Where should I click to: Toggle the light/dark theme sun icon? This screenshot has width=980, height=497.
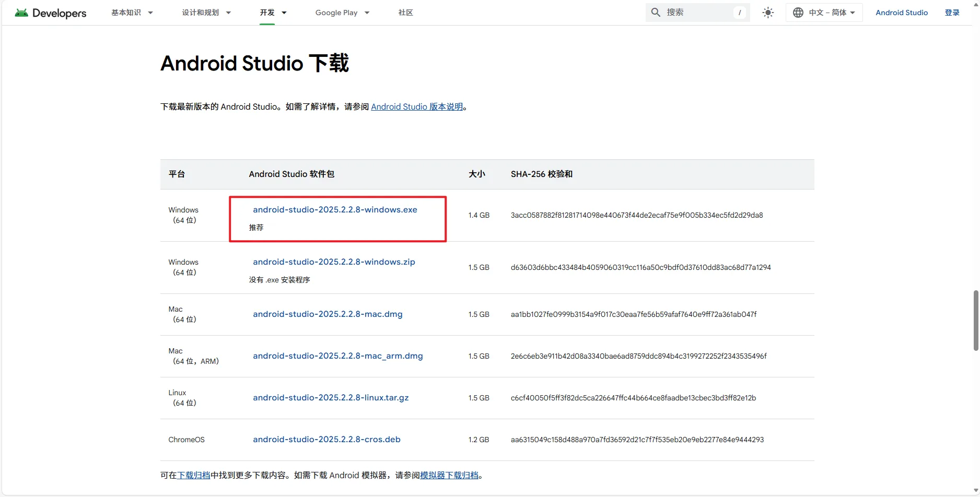[768, 13]
